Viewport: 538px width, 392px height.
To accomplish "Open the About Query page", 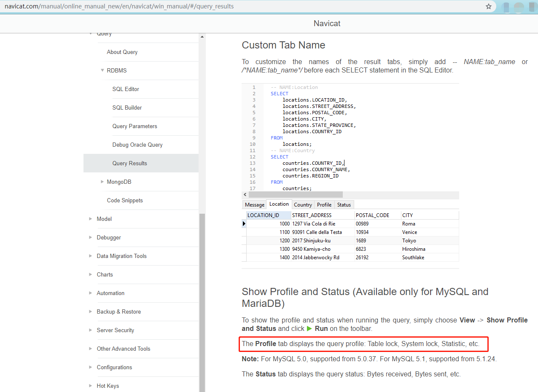I will pyautogui.click(x=122, y=52).
